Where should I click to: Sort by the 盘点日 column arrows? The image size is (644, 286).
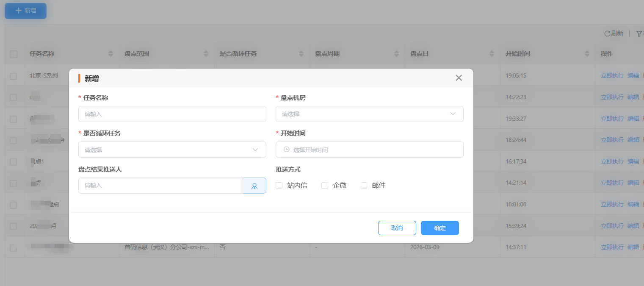(x=492, y=54)
